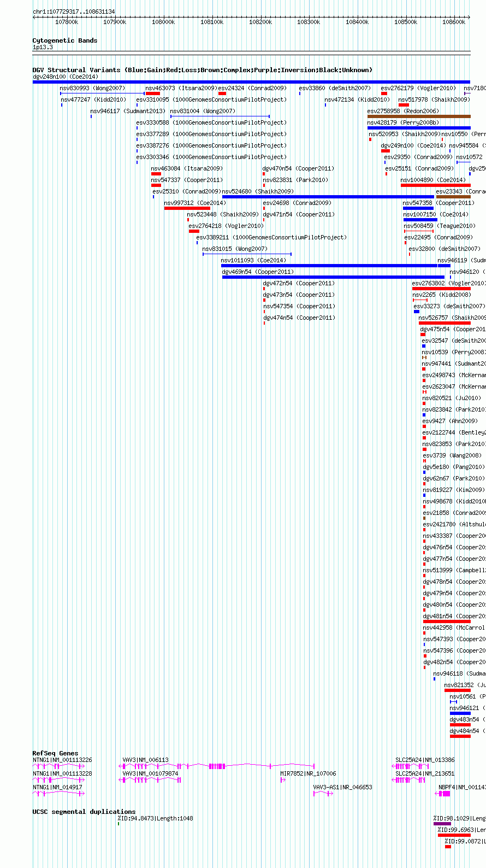Viewport: 486px width, 868px height.
Task: Open the DGV Structural Variants track title
Action: (203, 70)
